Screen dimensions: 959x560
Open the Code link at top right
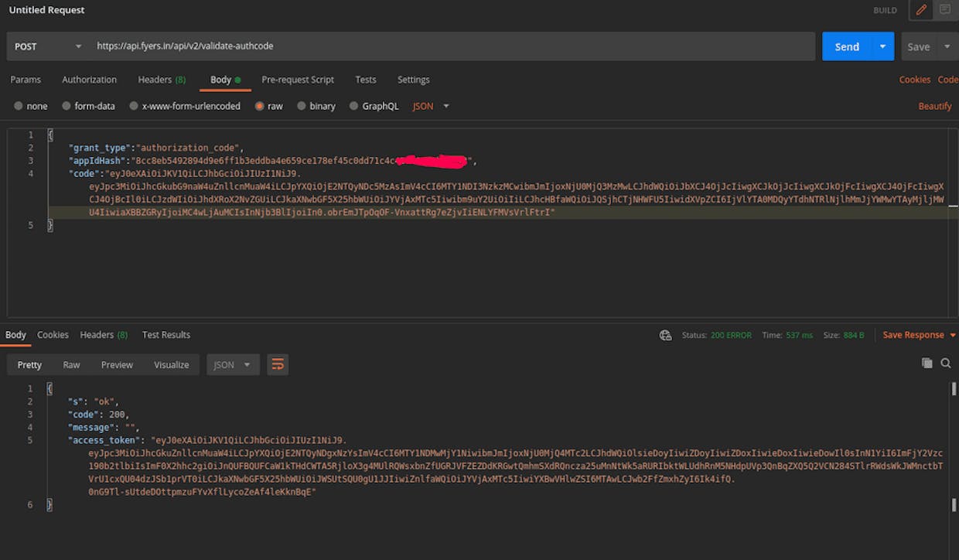tap(947, 80)
